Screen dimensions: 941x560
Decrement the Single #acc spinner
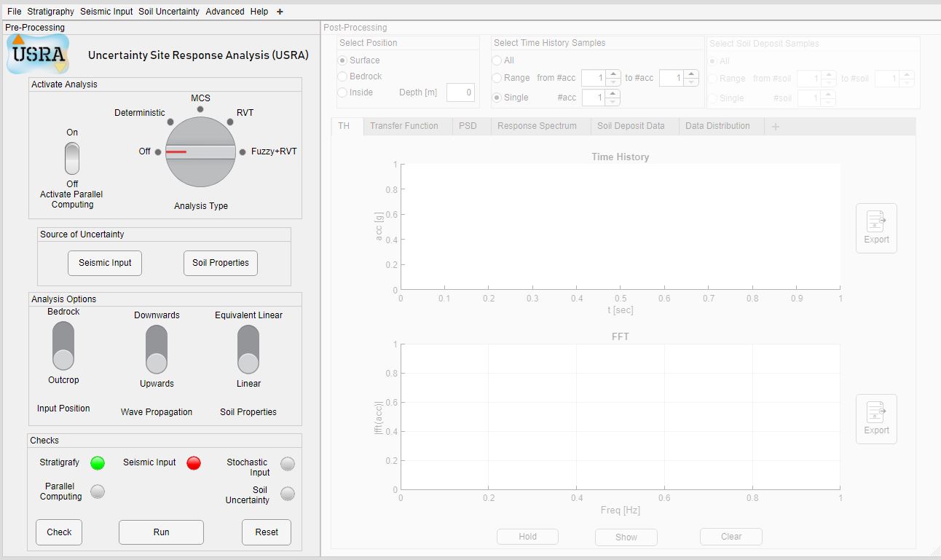[613, 102]
